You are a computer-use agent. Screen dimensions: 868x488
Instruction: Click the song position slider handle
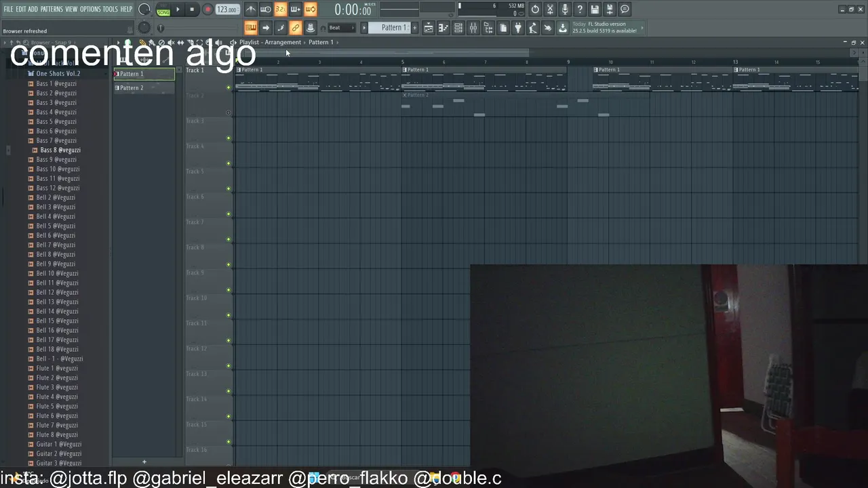coord(161,28)
